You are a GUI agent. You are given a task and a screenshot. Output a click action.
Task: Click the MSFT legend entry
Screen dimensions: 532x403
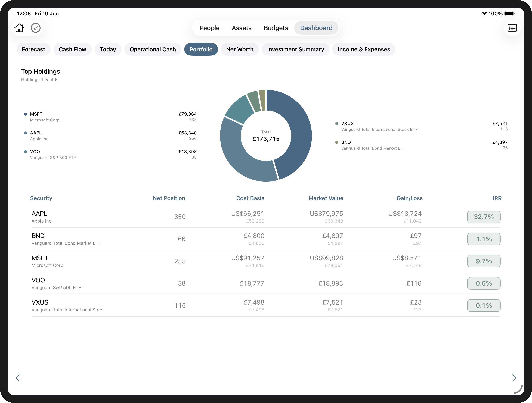pos(110,117)
